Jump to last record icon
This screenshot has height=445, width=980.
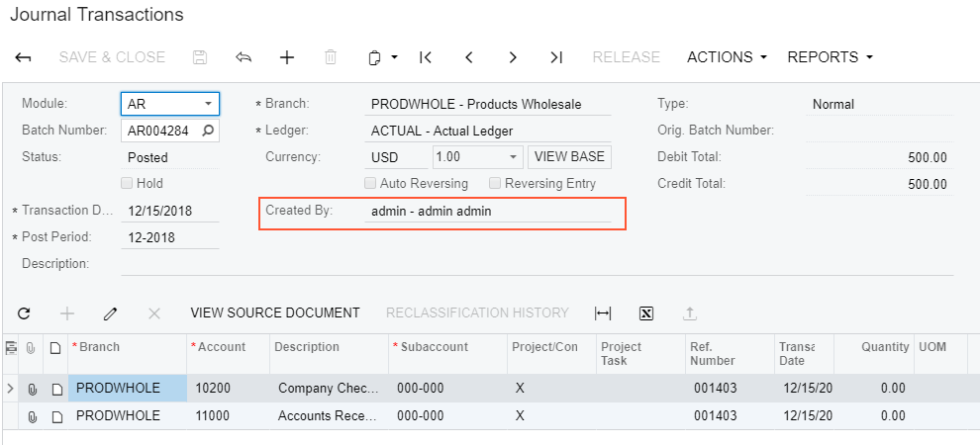coord(556,57)
